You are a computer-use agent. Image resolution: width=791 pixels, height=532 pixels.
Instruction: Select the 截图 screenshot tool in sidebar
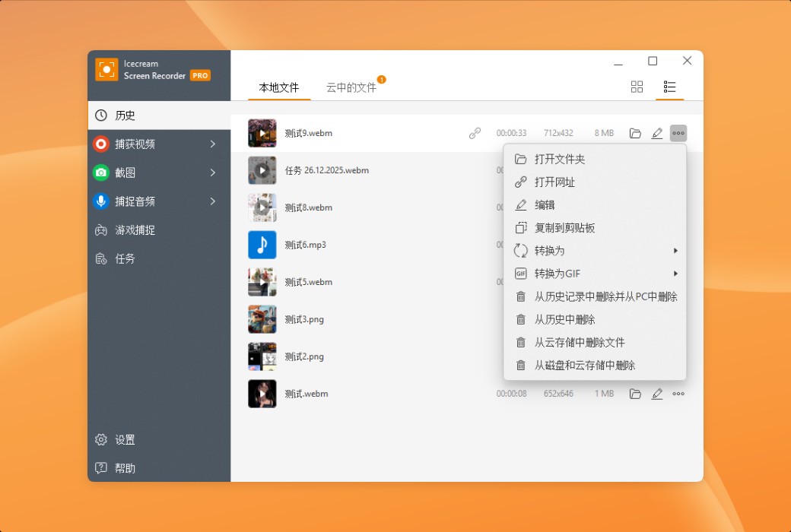(x=127, y=173)
